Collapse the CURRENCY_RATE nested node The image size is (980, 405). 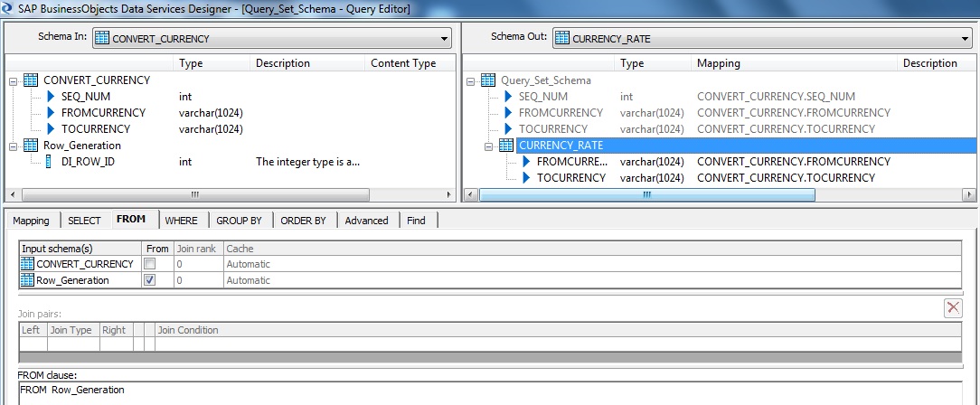pyautogui.click(x=489, y=145)
